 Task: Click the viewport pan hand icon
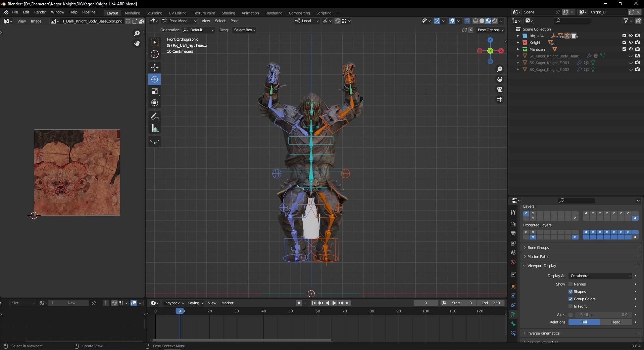[x=500, y=79]
